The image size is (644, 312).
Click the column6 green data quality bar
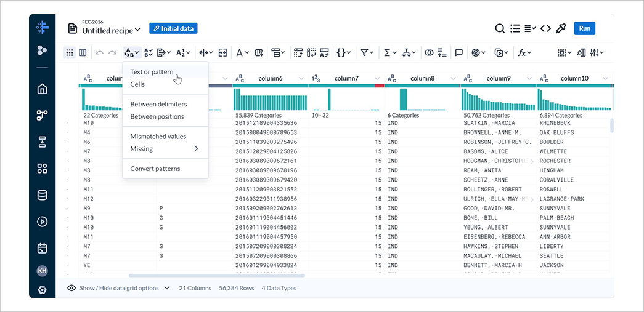coord(271,86)
